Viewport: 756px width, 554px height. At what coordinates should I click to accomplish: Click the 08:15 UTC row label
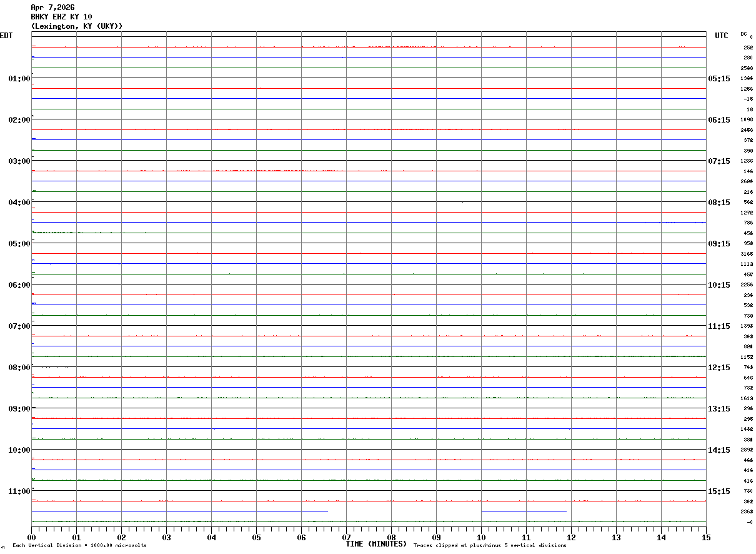point(719,203)
